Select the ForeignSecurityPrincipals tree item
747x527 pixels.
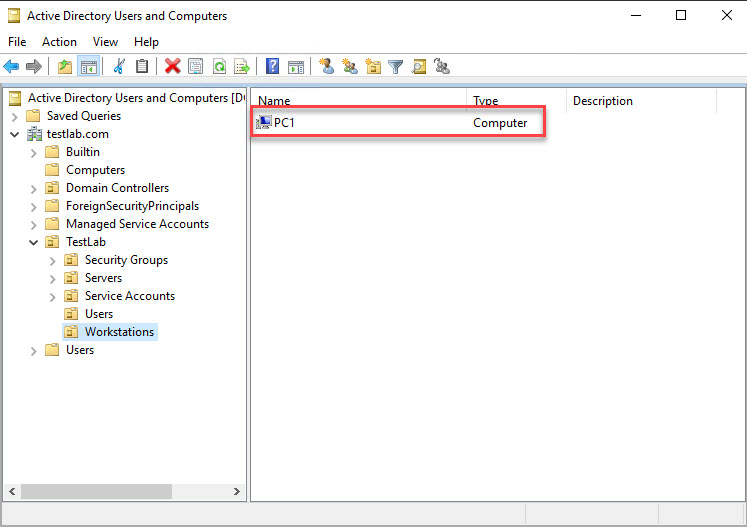click(132, 206)
